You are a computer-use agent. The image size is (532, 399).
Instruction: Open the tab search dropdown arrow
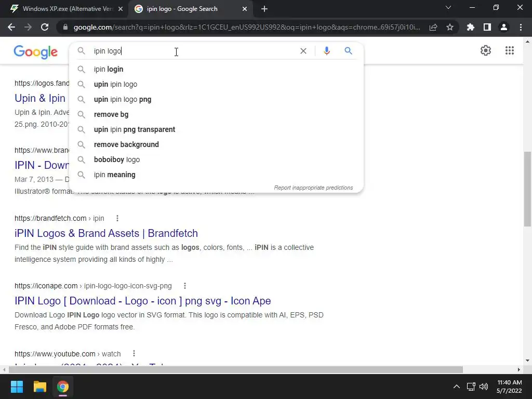pyautogui.click(x=448, y=7)
